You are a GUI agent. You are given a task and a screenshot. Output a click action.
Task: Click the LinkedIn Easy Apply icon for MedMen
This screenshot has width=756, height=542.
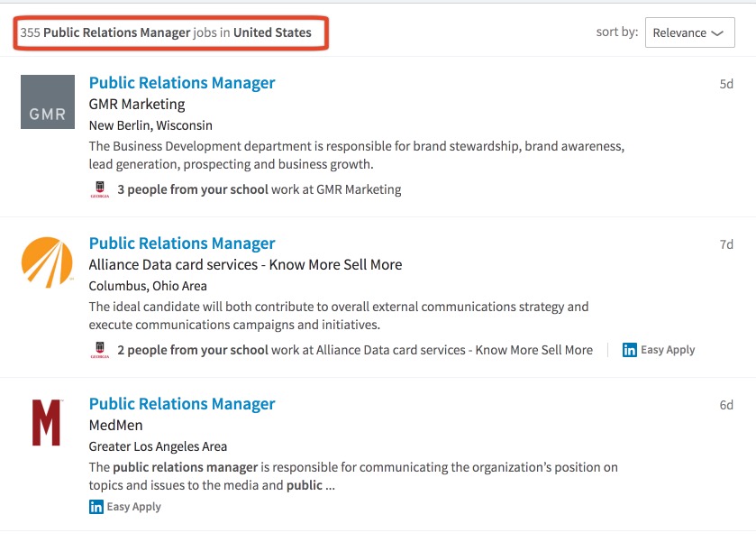96,507
